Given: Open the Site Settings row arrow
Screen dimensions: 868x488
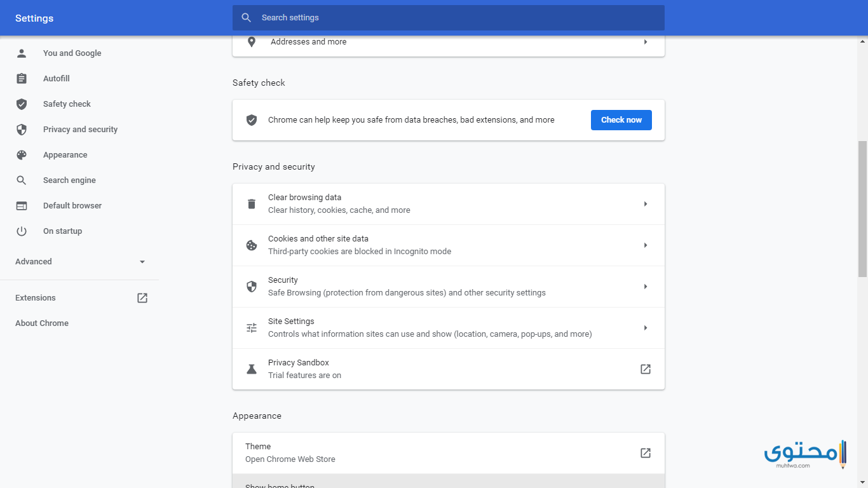Looking at the screenshot, I should (646, 328).
